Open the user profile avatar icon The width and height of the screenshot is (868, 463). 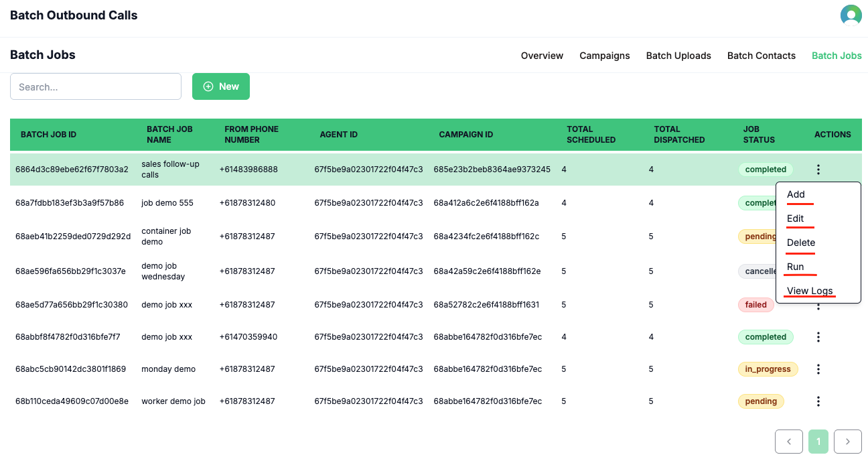click(851, 14)
